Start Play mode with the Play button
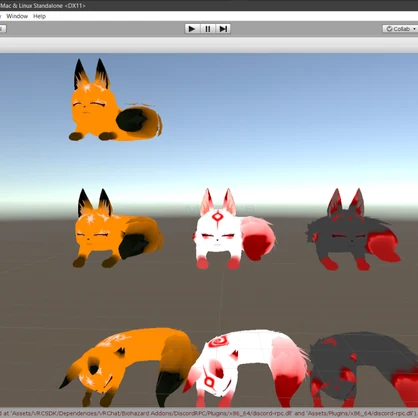 (x=192, y=29)
